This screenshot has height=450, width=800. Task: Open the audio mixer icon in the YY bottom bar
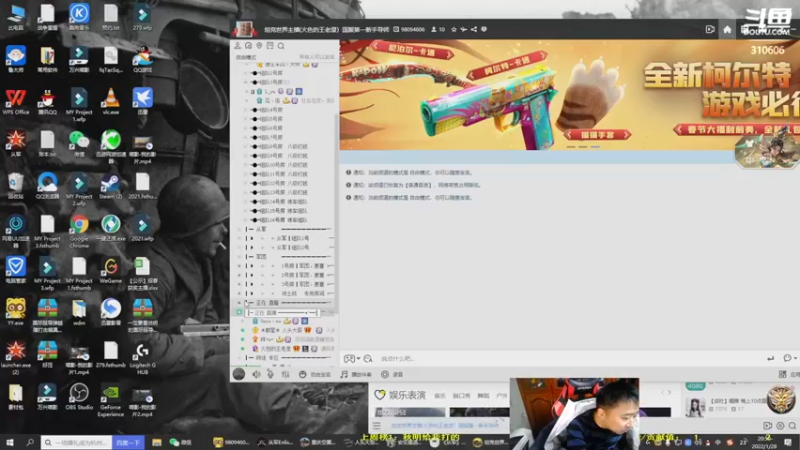[x=285, y=374]
